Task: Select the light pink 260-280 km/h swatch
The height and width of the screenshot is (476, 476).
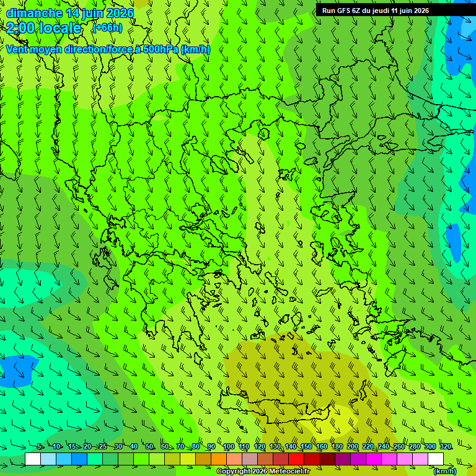Action: (404, 459)
